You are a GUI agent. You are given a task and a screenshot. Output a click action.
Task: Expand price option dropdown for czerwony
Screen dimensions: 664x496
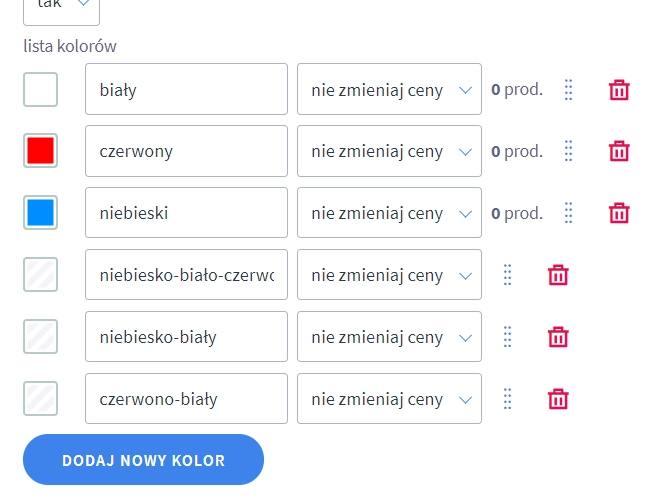(389, 152)
